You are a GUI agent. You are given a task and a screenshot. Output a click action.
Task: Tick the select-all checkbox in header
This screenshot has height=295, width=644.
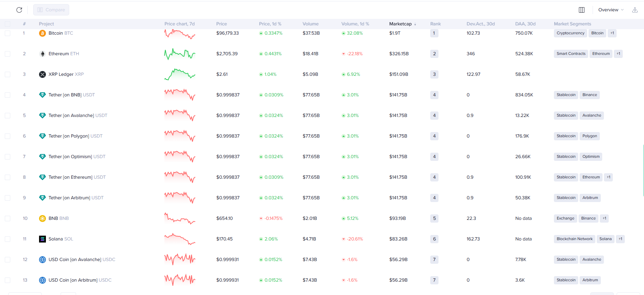[8, 24]
